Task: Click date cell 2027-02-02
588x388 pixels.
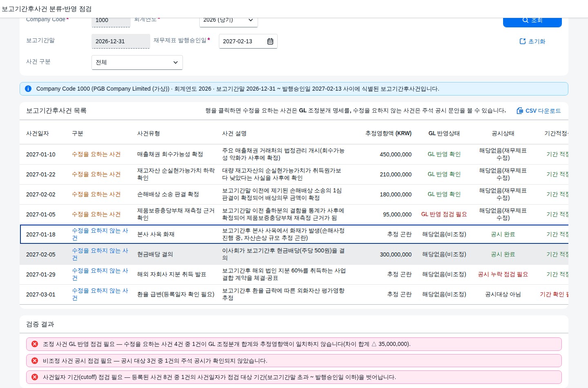Action: [x=41, y=194]
